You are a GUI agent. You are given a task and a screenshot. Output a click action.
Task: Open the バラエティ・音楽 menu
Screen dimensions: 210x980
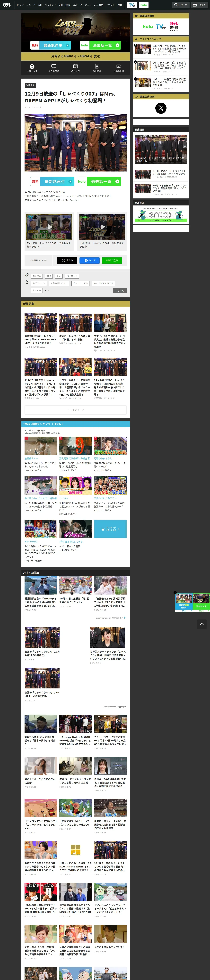pos(54,5)
